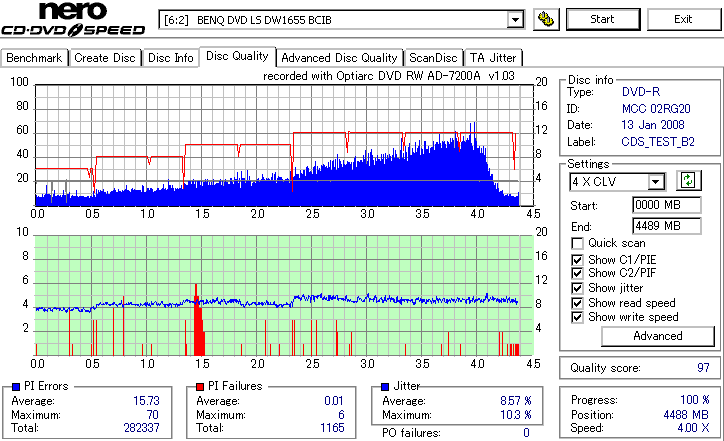Open the Create Disc tab
The height and width of the screenshot is (441, 724).
pos(105,58)
